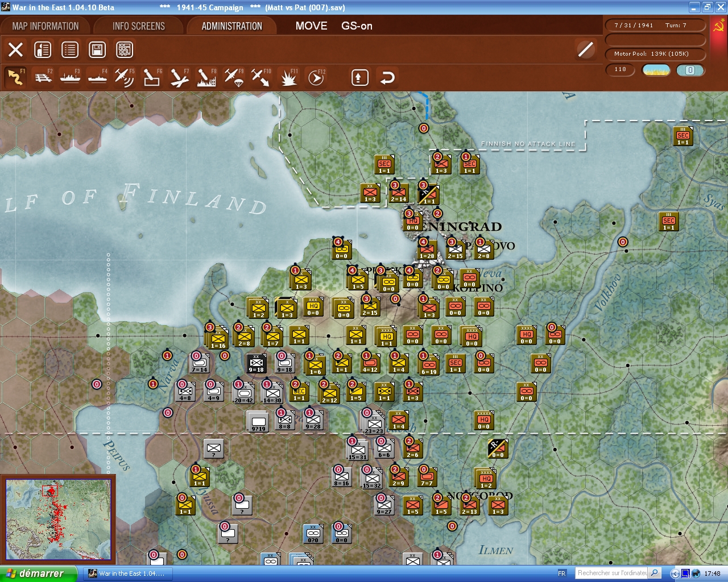Open the démarrer Start menu
This screenshot has height=582, width=728.
pyautogui.click(x=38, y=573)
